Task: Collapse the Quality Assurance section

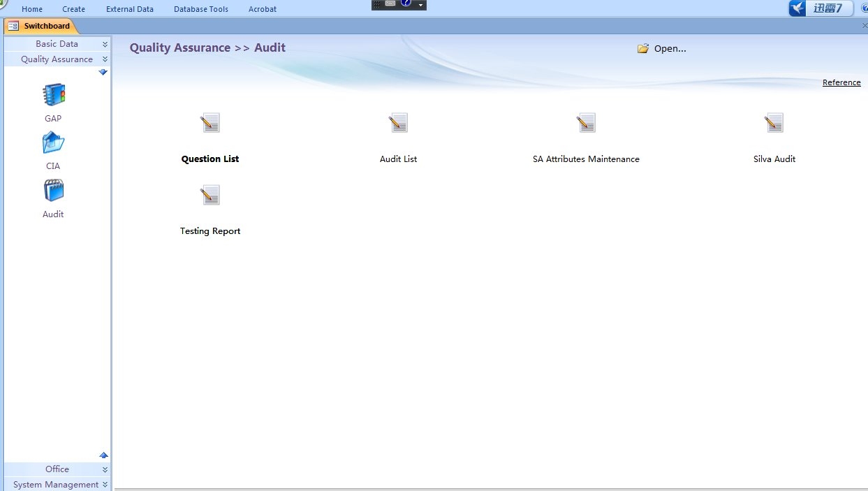Action: click(57, 59)
